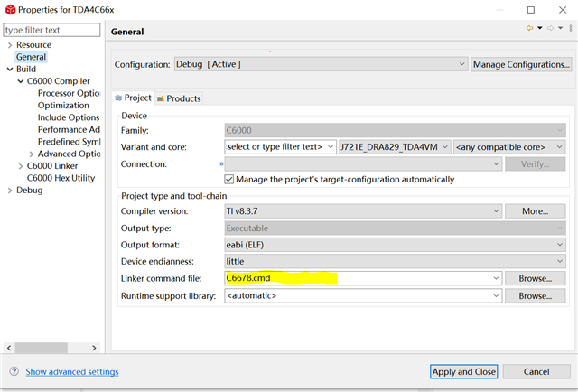Open Show advanced settings link
578x392 pixels.
pyautogui.click(x=71, y=371)
